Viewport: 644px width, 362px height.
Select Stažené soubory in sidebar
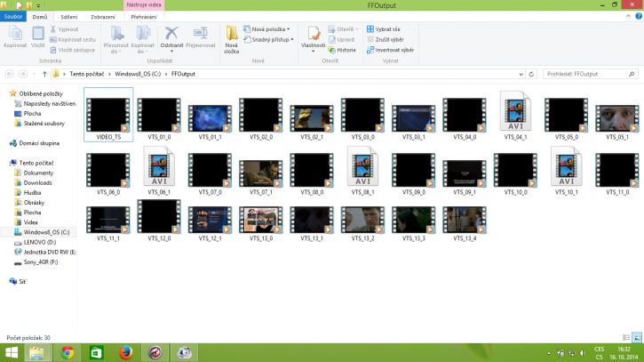pyautogui.click(x=44, y=124)
